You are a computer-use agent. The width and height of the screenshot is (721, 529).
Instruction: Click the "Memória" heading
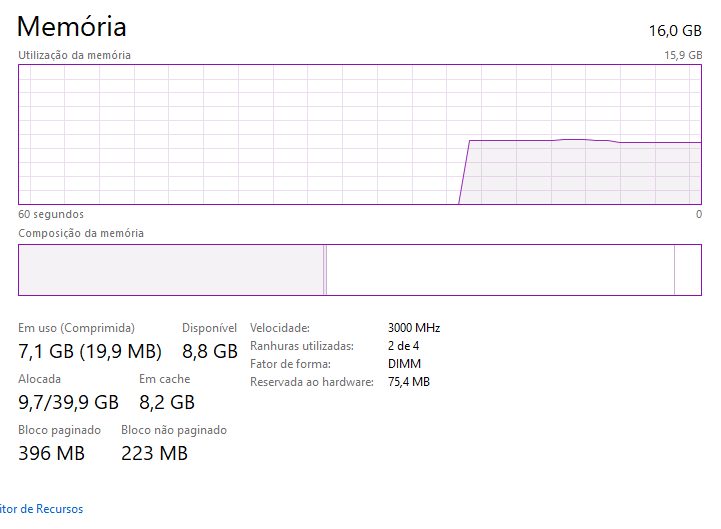72,27
